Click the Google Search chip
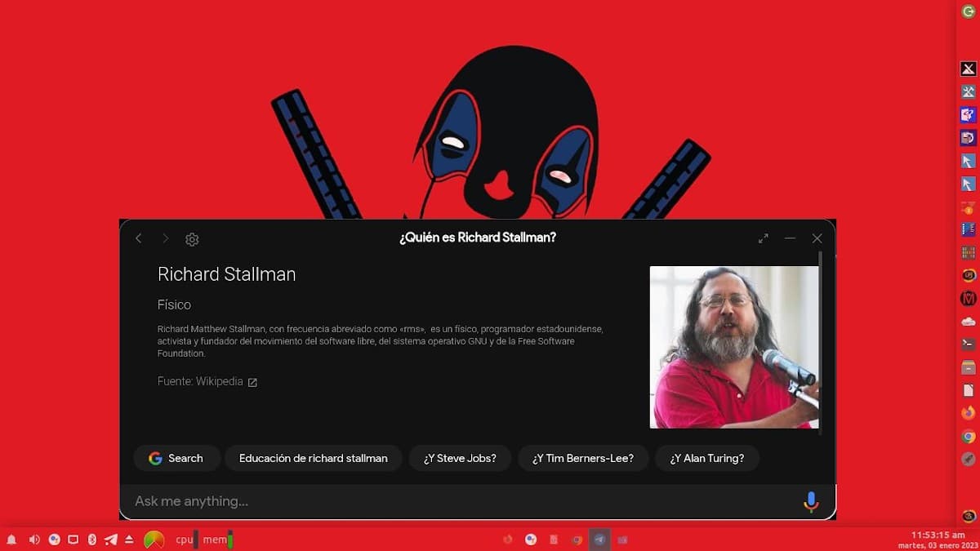This screenshot has height=551, width=980. click(x=176, y=458)
